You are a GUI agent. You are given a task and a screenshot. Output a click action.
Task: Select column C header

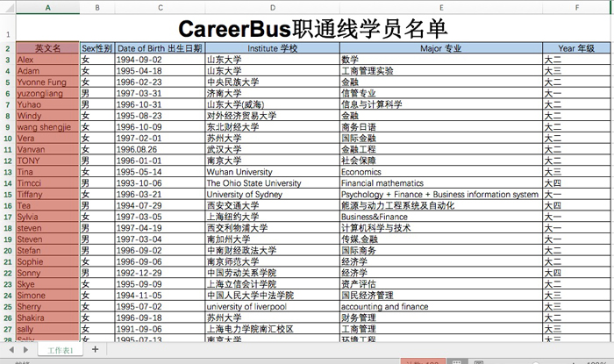point(161,7)
